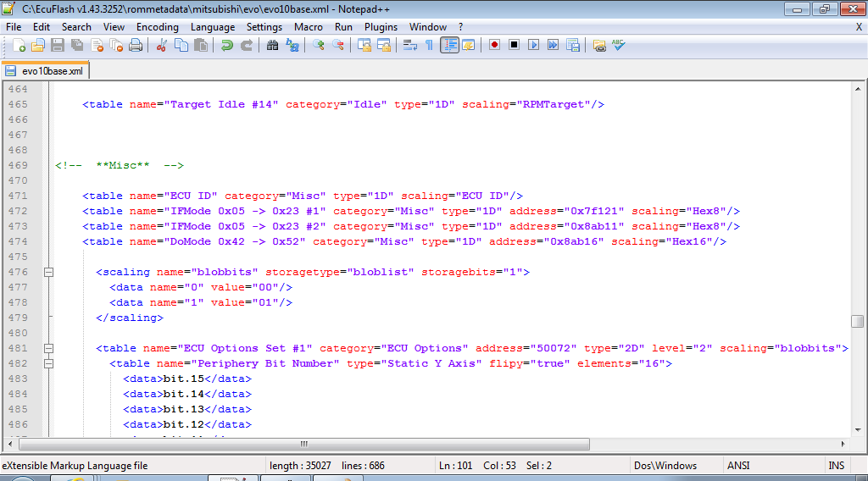Toggle word wrap toolbar button
The image size is (868, 481).
409,45
